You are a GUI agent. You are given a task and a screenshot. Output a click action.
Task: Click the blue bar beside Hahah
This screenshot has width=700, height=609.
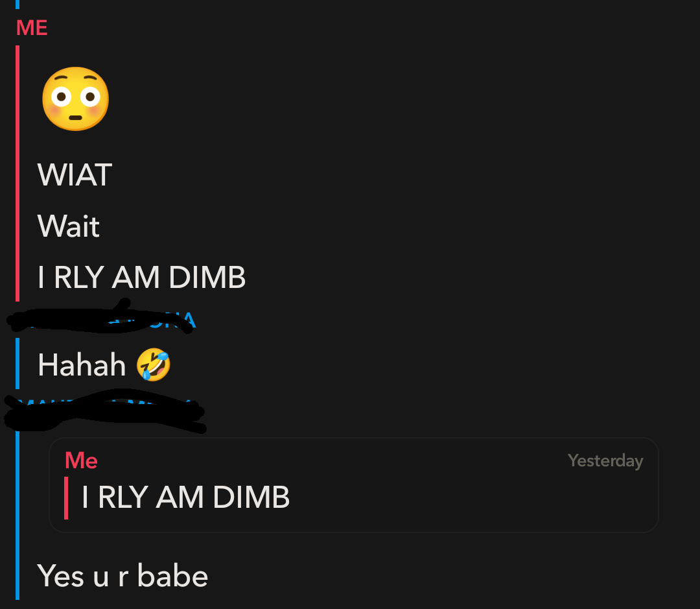[17, 363]
